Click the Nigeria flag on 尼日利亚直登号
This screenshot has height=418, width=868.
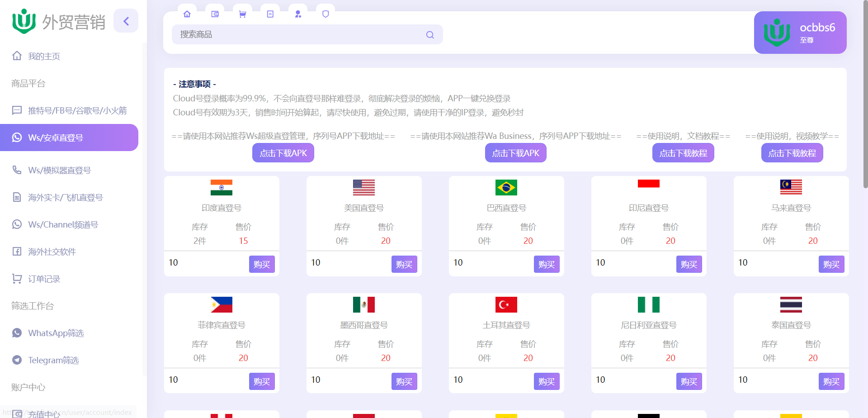pyautogui.click(x=649, y=304)
